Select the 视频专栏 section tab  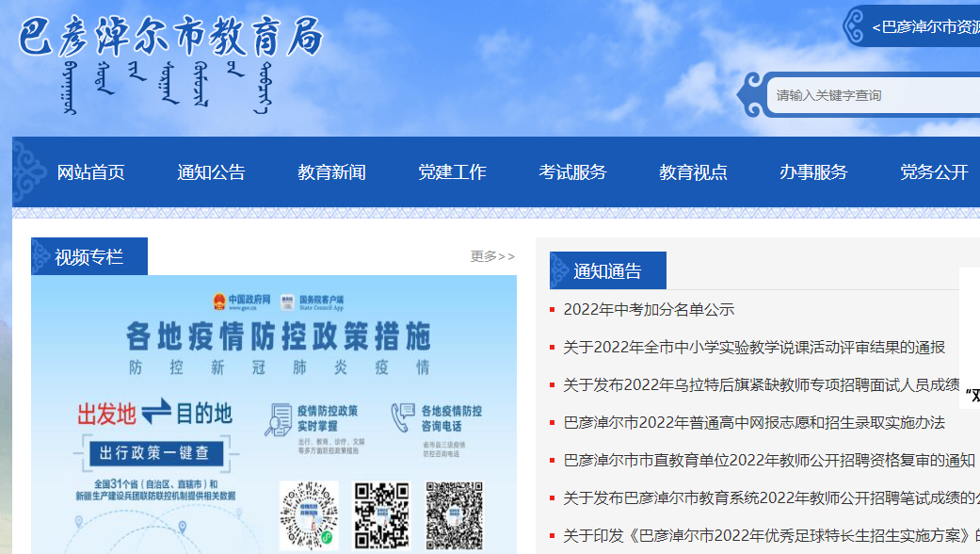(89, 256)
